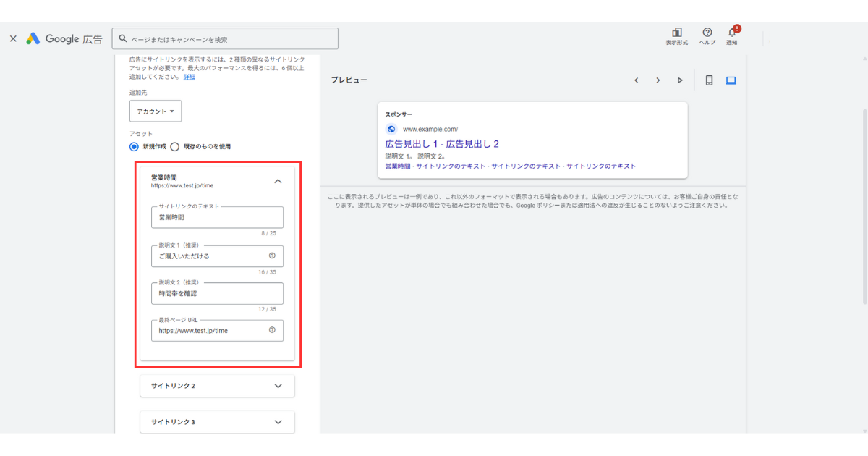Click the 説明文 1 input field
Image resolution: width=868 pixels, height=456 pixels.
217,256
